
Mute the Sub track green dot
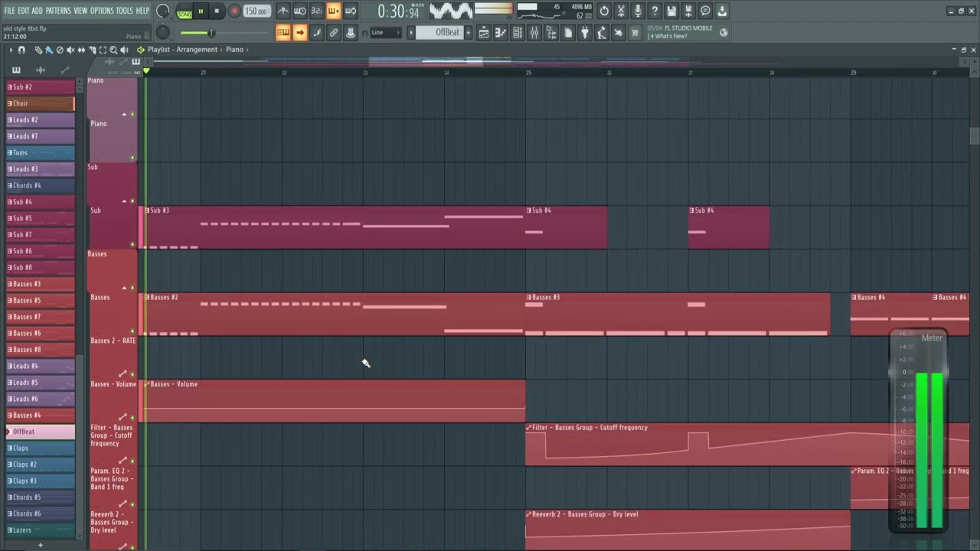click(x=132, y=244)
